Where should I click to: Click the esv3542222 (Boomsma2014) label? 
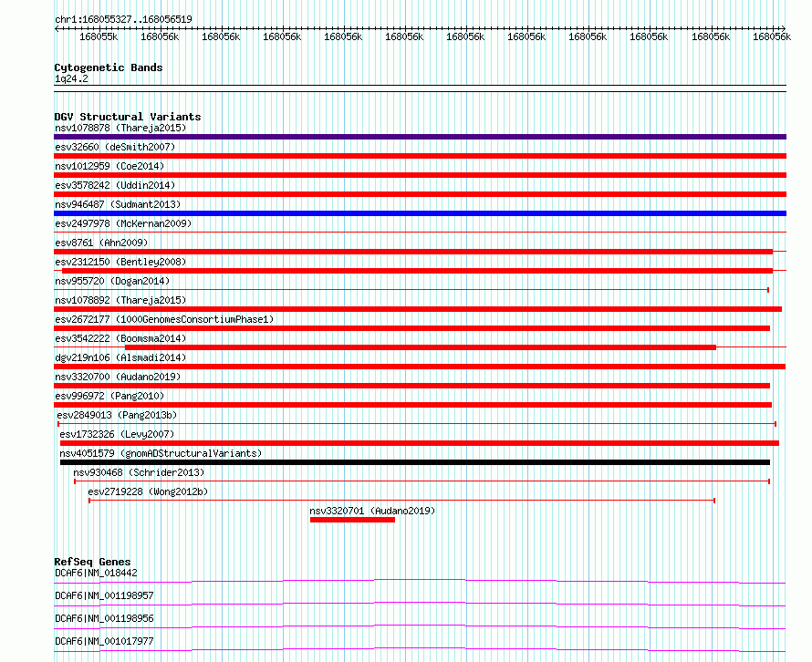pos(120,338)
